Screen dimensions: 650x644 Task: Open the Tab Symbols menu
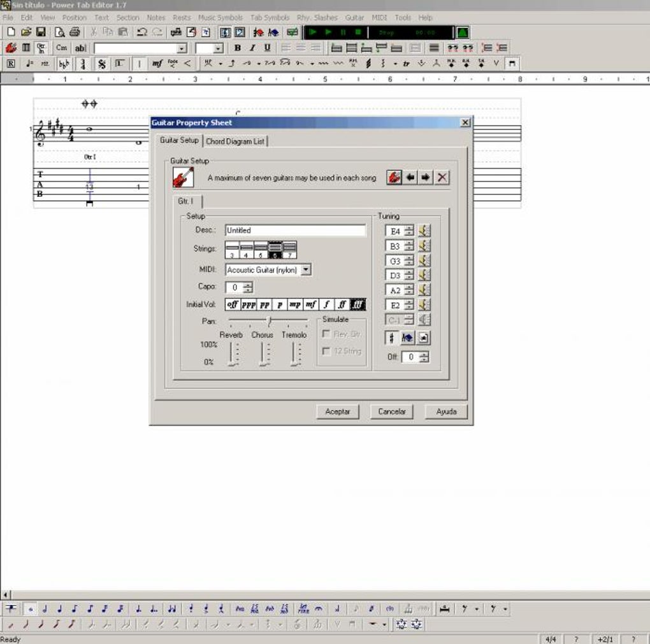(x=270, y=17)
